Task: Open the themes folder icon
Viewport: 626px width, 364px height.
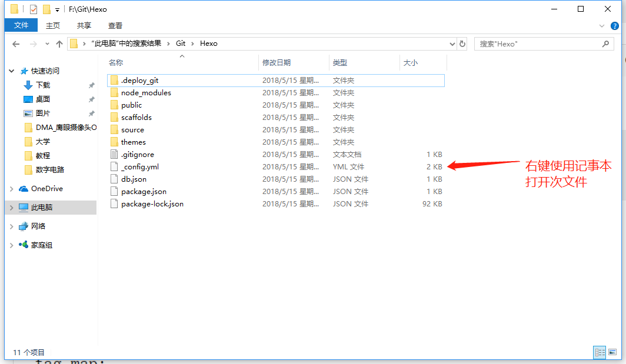Action: click(x=115, y=142)
